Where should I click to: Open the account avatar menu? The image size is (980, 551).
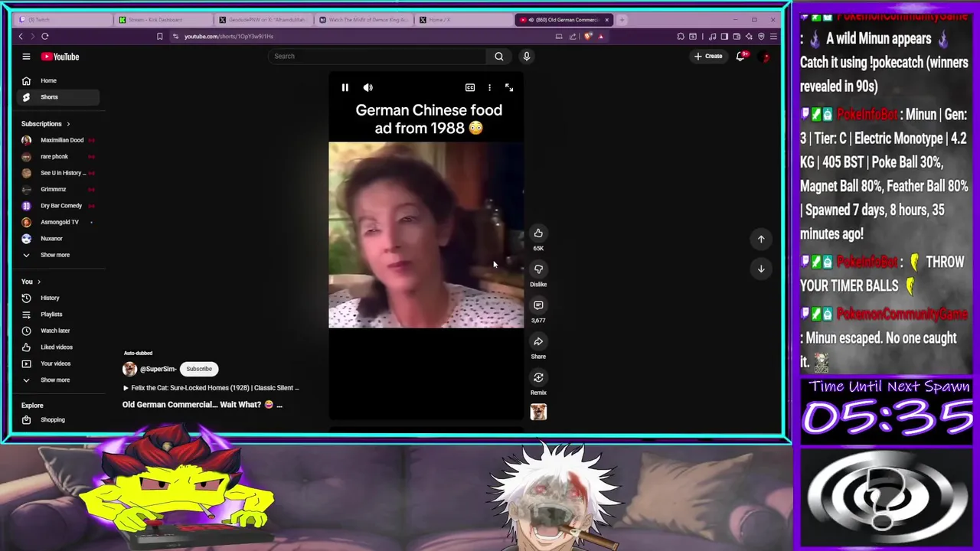click(765, 57)
